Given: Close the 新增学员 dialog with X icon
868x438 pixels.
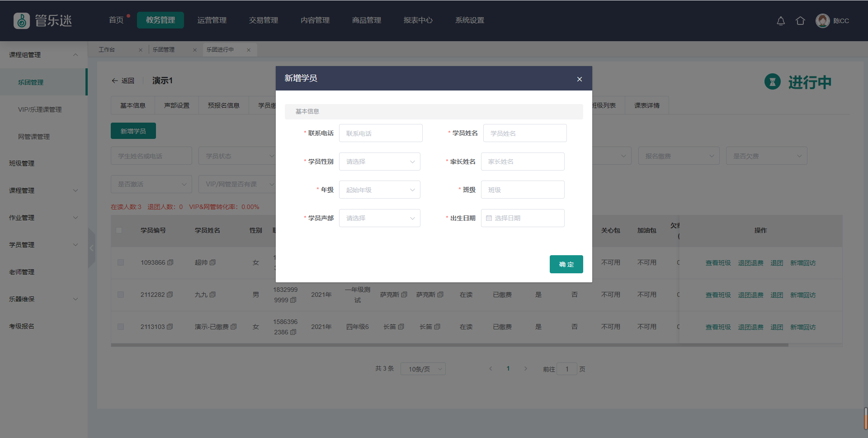Looking at the screenshot, I should (x=579, y=79).
